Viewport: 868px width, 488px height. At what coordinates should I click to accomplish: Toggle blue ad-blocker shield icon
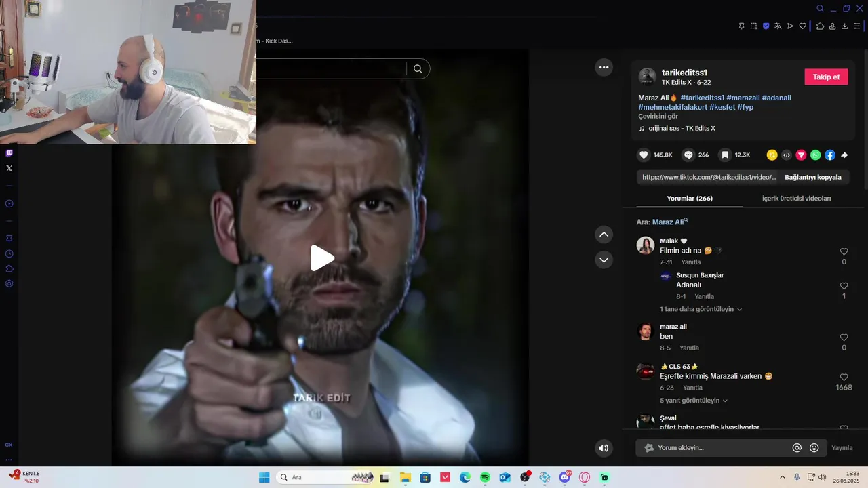click(x=766, y=26)
